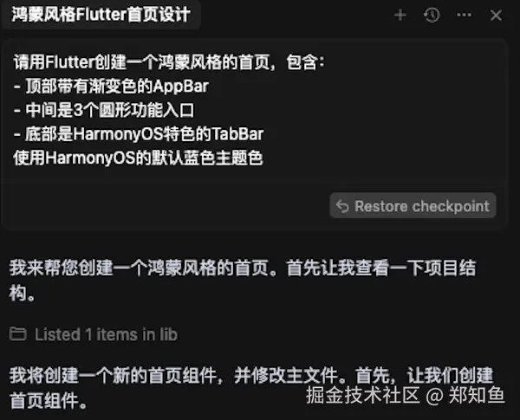This screenshot has width=520, height=420.
Task: Click the trailing text 首页组件。 at the bottom
Action: (49, 400)
